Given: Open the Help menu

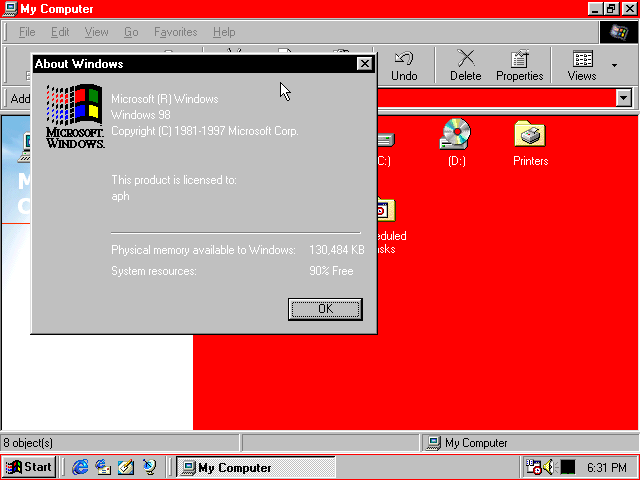Looking at the screenshot, I should 224,32.
